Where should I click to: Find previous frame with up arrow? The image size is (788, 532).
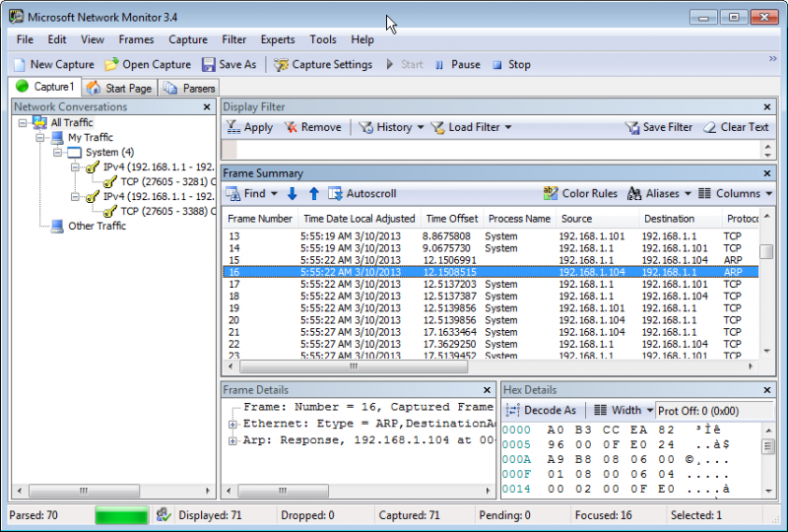pos(314,194)
